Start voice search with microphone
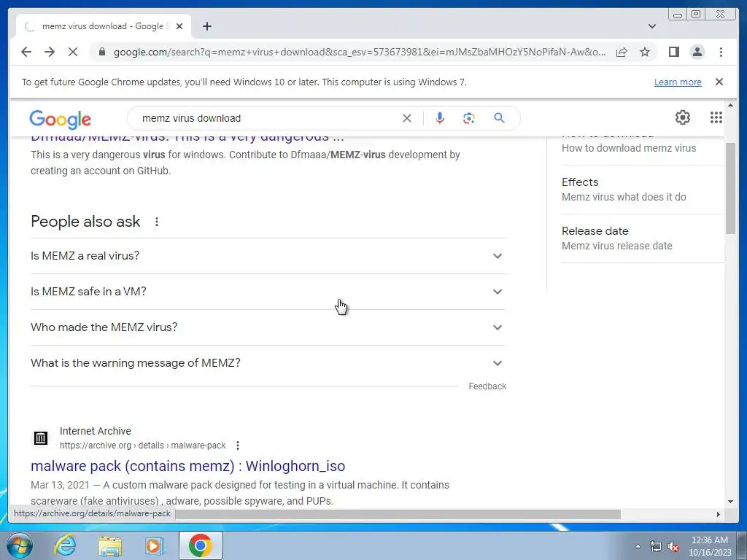This screenshot has height=560, width=747. tap(440, 118)
